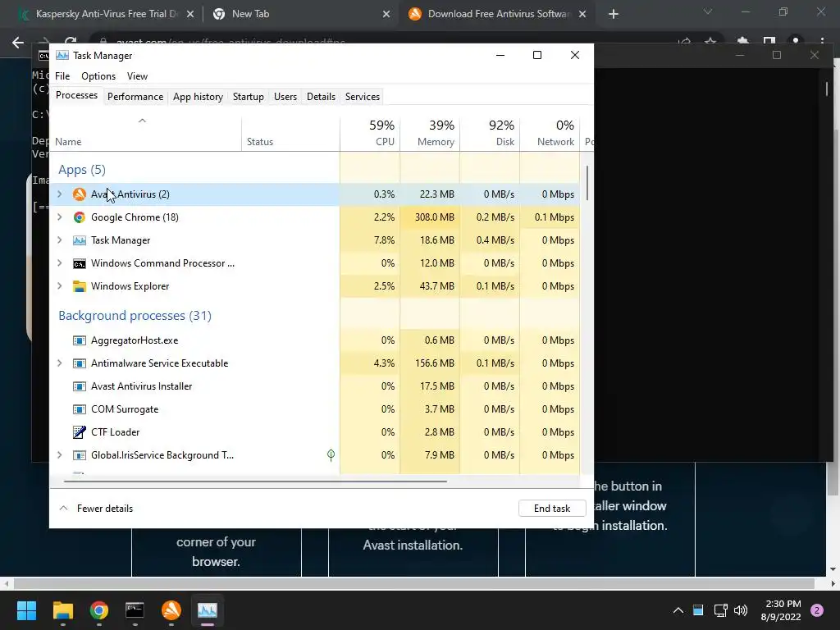Click the Task Manager horizontal scrollbar
Image resolution: width=840 pixels, height=630 pixels.
click(255, 482)
